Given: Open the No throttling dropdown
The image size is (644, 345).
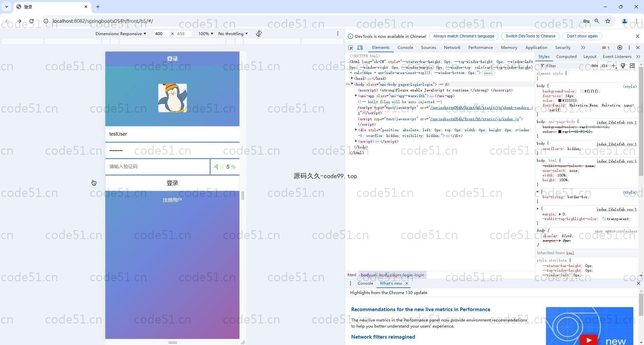Looking at the screenshot, I should [233, 33].
